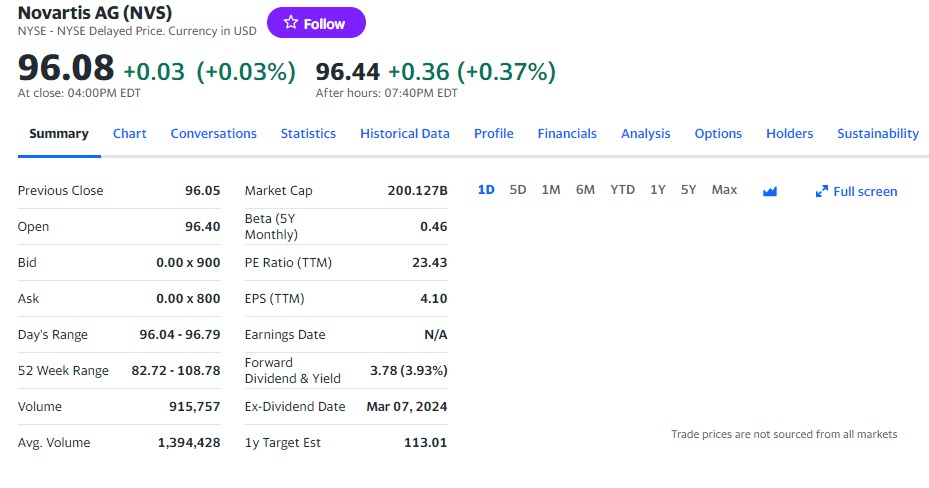This screenshot has width=929, height=488.
Task: Open the Options tab
Action: pyautogui.click(x=718, y=134)
